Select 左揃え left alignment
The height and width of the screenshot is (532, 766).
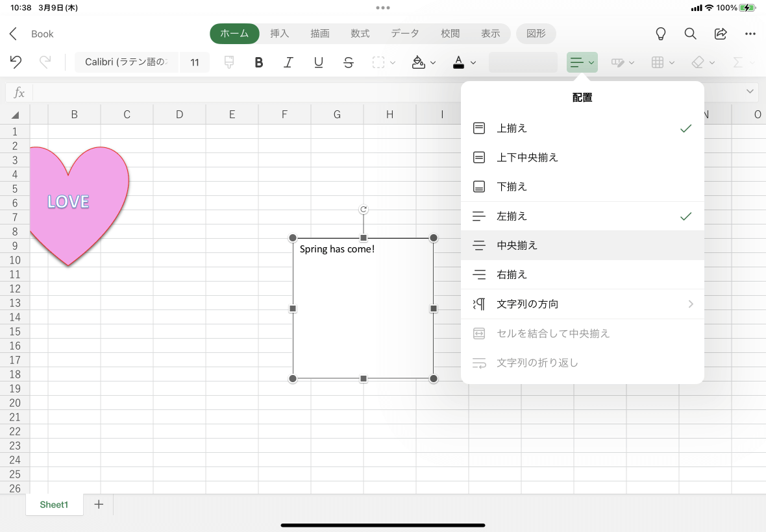(x=582, y=216)
